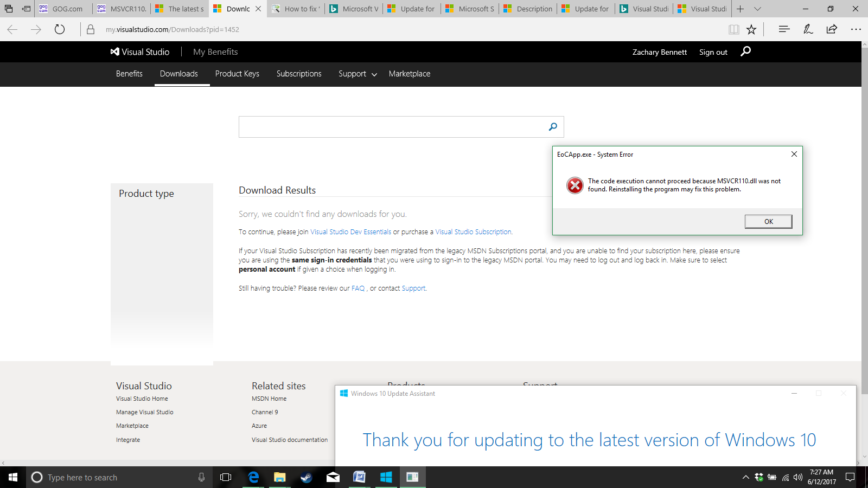Image resolution: width=868 pixels, height=488 pixels.
Task: Open Manage Visual Studio footer link
Action: (x=145, y=412)
